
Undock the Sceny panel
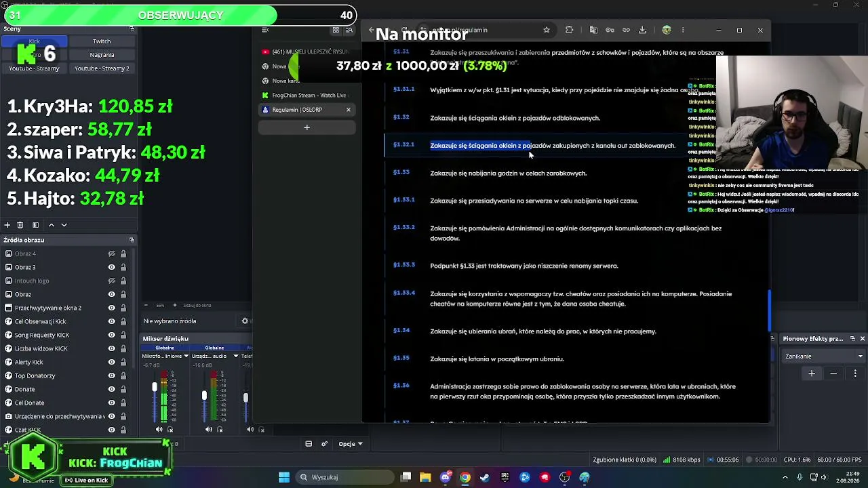coord(132,29)
